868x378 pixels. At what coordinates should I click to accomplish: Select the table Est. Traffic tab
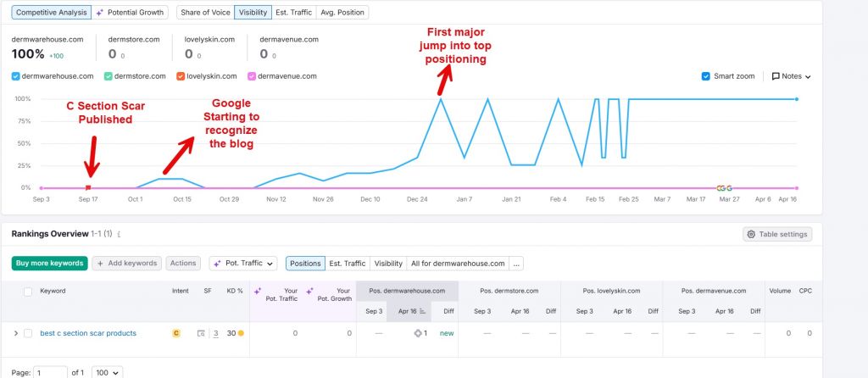pos(348,264)
